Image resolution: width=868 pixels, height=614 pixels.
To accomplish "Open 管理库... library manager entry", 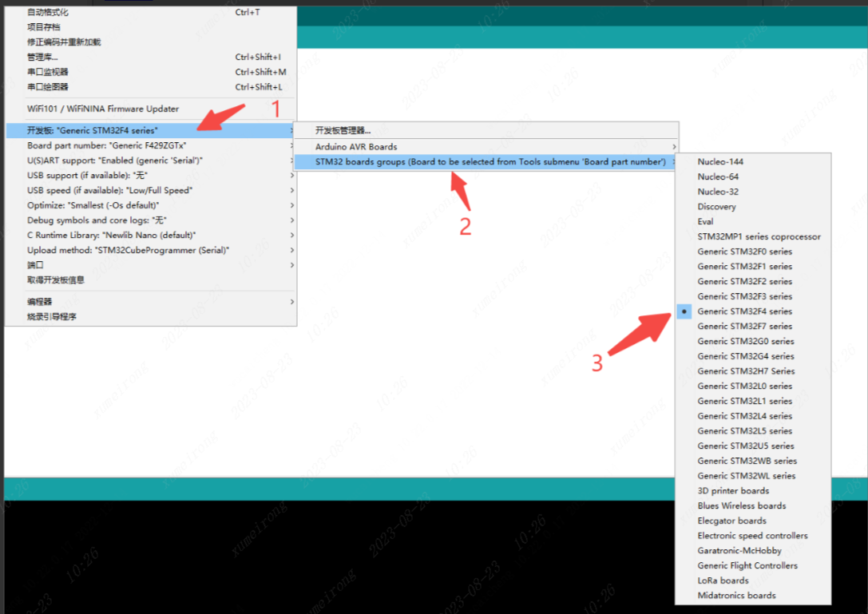I will tap(151, 57).
